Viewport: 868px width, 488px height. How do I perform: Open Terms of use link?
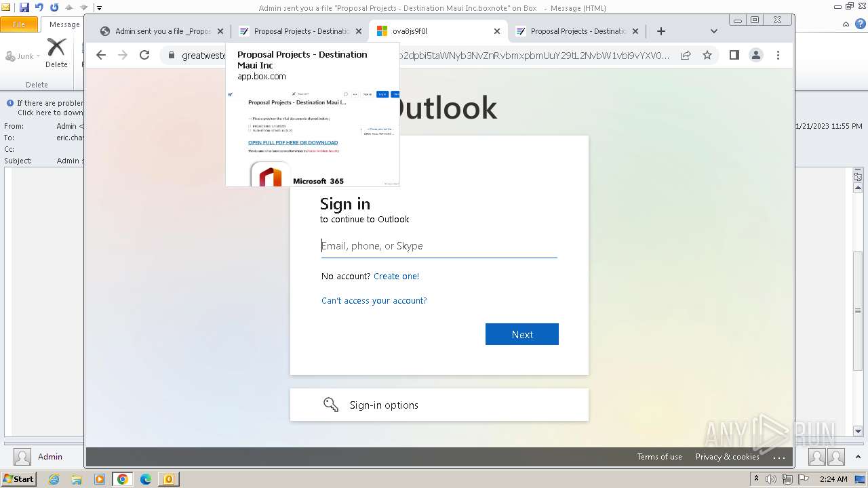point(660,457)
